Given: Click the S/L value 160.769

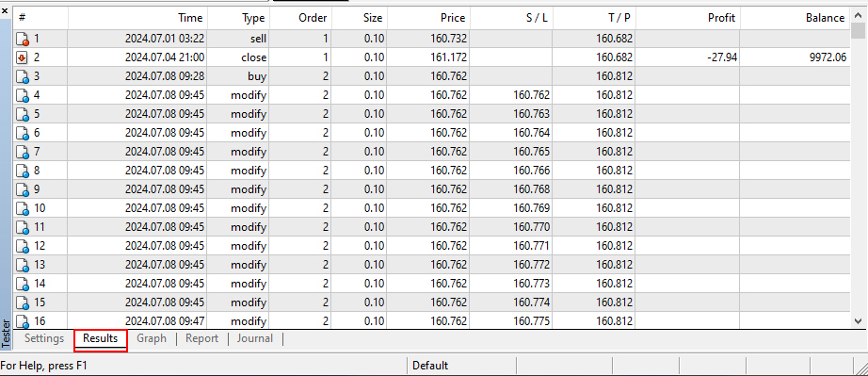Looking at the screenshot, I should click(x=531, y=208).
